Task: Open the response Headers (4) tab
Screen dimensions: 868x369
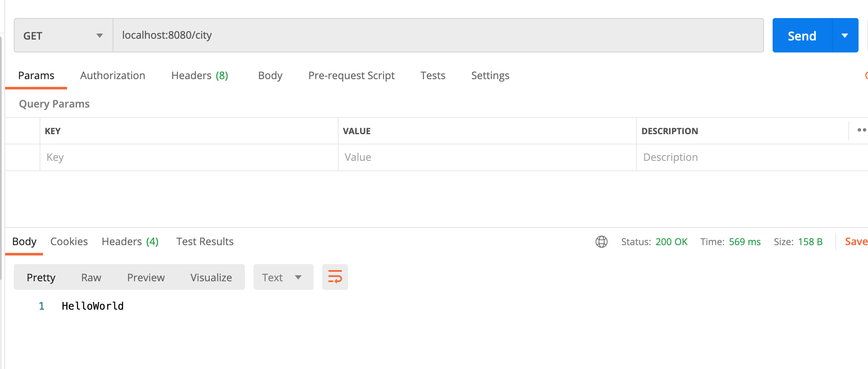Action: pyautogui.click(x=130, y=242)
